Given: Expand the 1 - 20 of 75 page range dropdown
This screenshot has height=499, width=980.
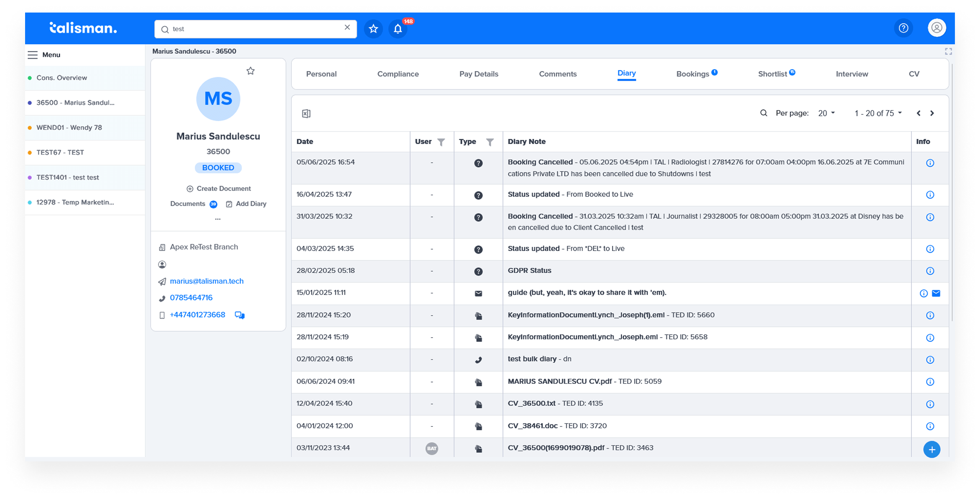Looking at the screenshot, I should [x=878, y=113].
